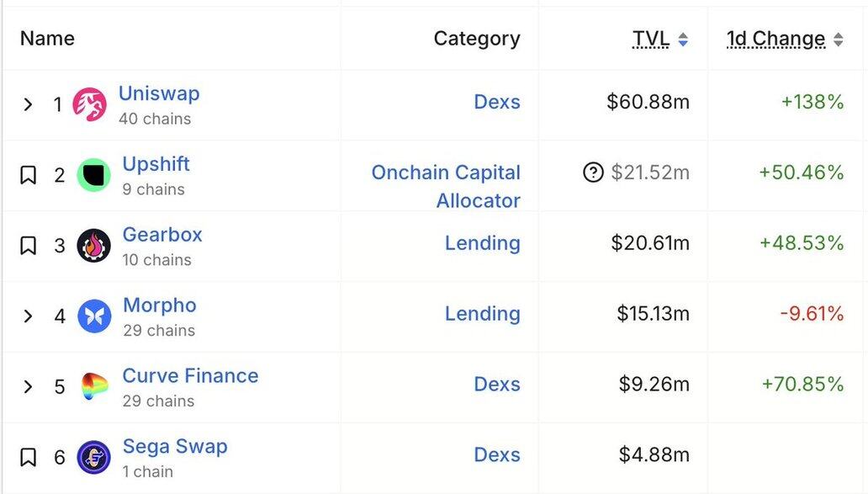This screenshot has height=494, width=868.
Task: Expand the Curve Finance row chevron
Action: point(28,387)
